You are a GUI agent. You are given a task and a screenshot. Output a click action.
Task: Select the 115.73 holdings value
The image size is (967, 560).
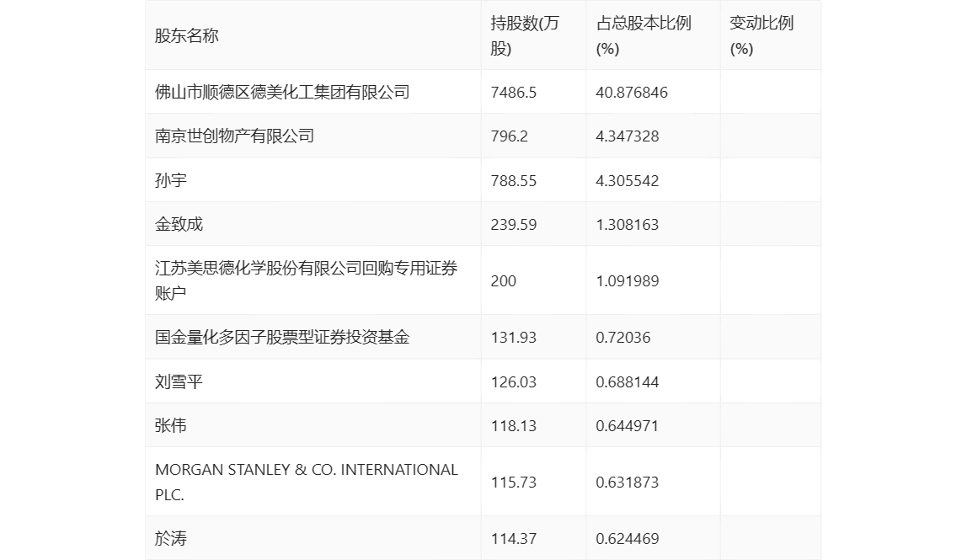click(x=513, y=483)
